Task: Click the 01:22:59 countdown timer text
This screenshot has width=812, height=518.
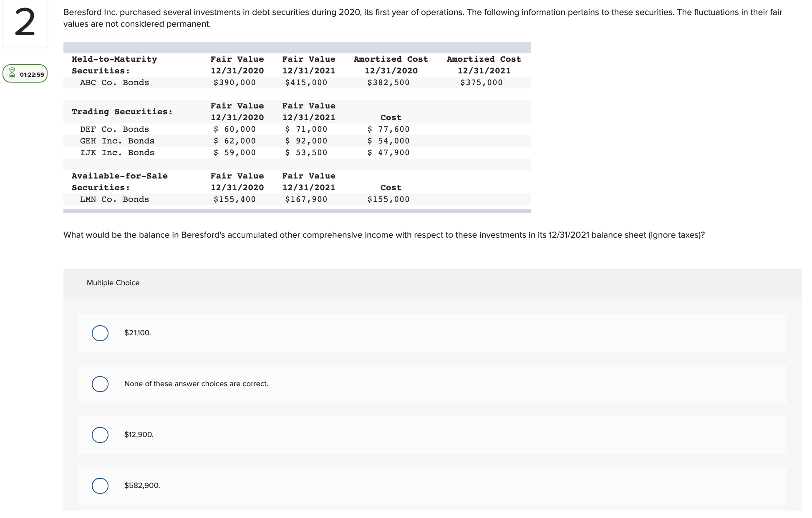Action: pyautogui.click(x=32, y=75)
